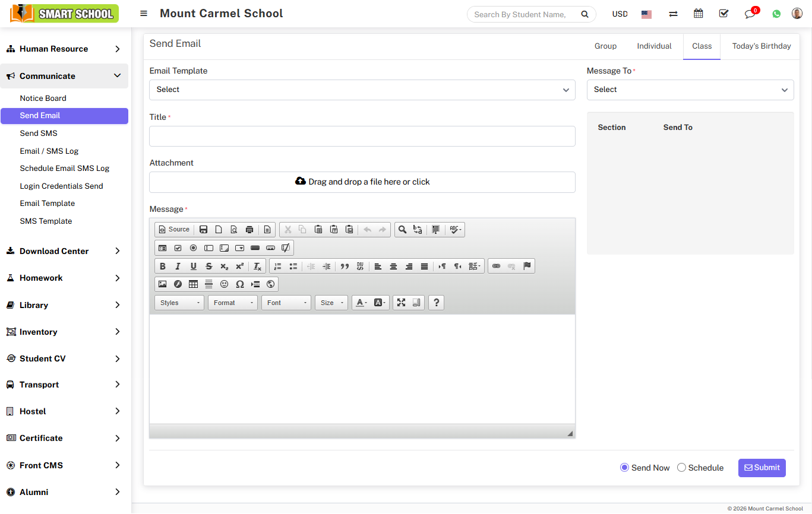Click the WhatsApp icon in the header
812x514 pixels.
[776, 14]
